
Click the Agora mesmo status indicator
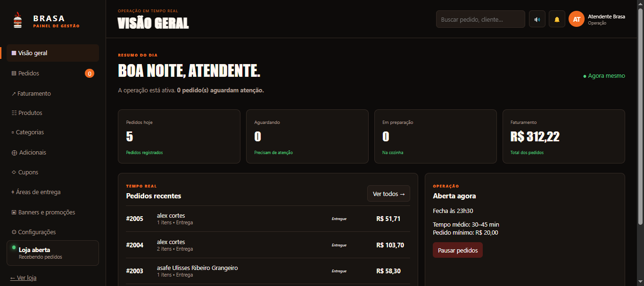point(604,76)
